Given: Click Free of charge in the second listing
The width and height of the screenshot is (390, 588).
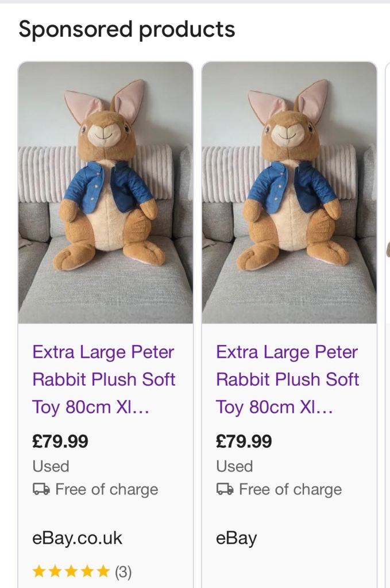Looking at the screenshot, I should coord(290,489).
